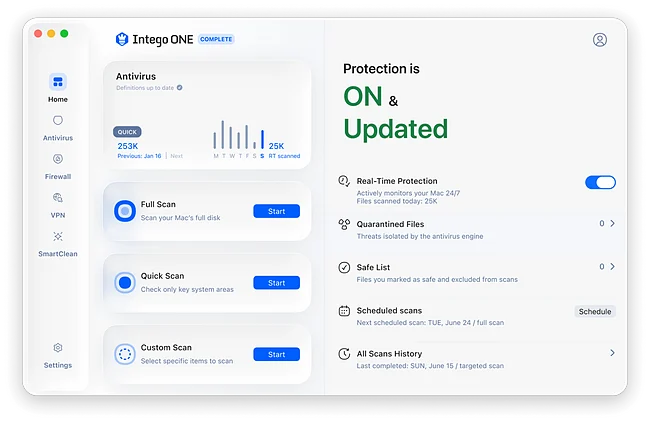The image size is (650, 423).
Task: Open the SmartClean icon in sidebar
Action: pyautogui.click(x=58, y=236)
